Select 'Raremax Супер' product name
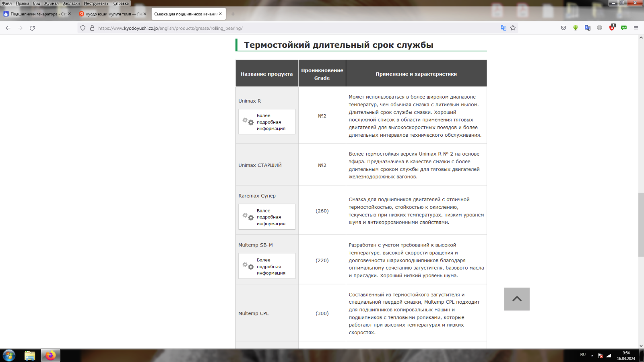Viewport: 644px width, 362px height. 257,196
